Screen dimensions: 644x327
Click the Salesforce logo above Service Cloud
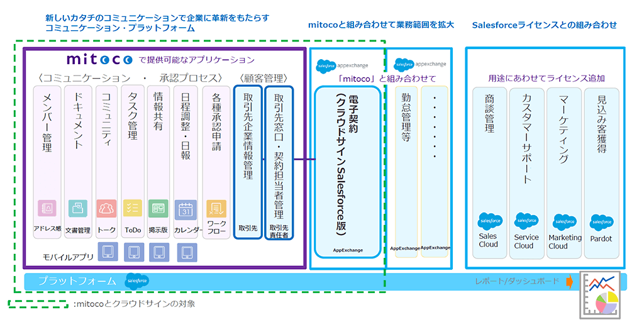pos(526,221)
